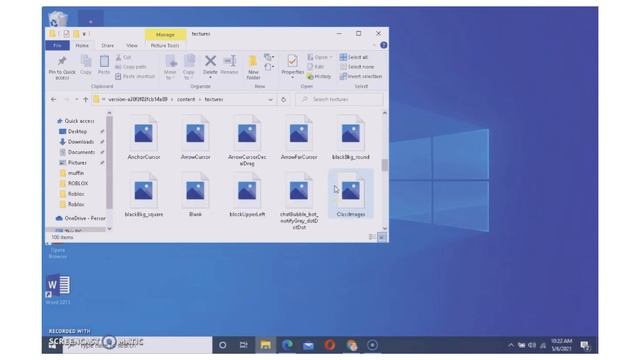Click History in the Open group
Screen dimensions: 640x360
(x=319, y=76)
